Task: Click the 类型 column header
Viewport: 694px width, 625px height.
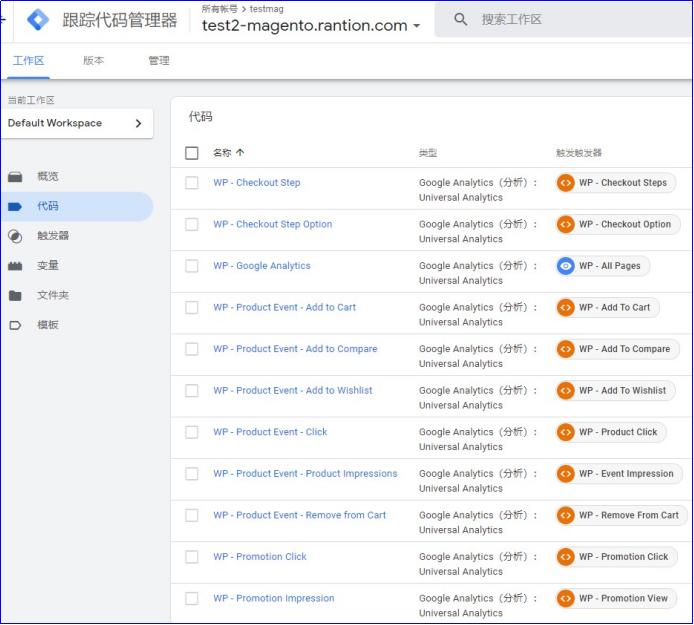Action: tap(428, 153)
